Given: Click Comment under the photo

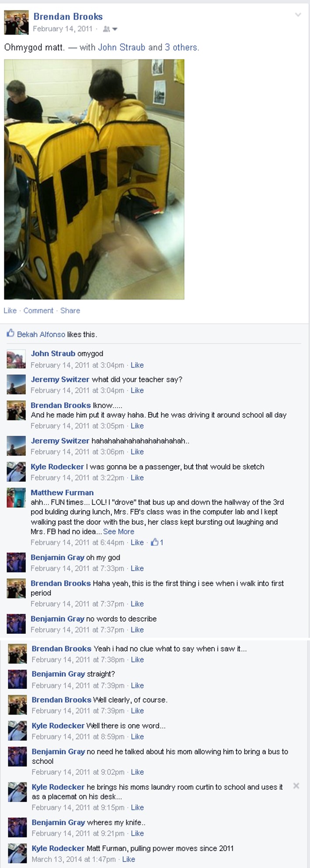Looking at the screenshot, I should [38, 310].
